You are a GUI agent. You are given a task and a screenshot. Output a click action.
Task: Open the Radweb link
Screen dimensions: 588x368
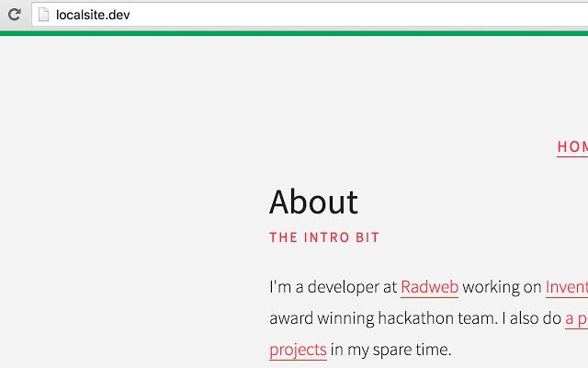point(429,287)
